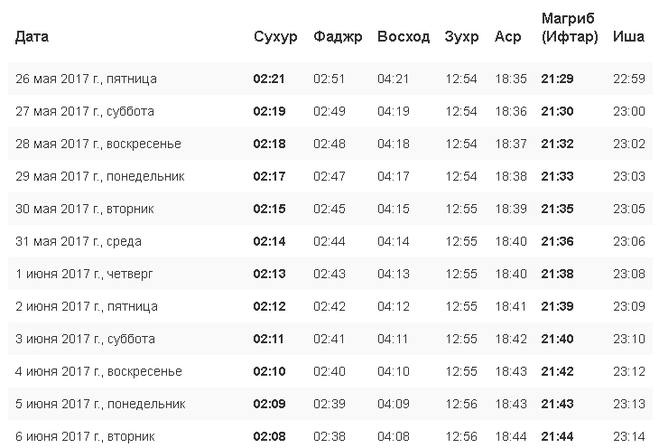Click the Сухур column header
Image resolution: width=659 pixels, height=448 pixels.
[275, 37]
